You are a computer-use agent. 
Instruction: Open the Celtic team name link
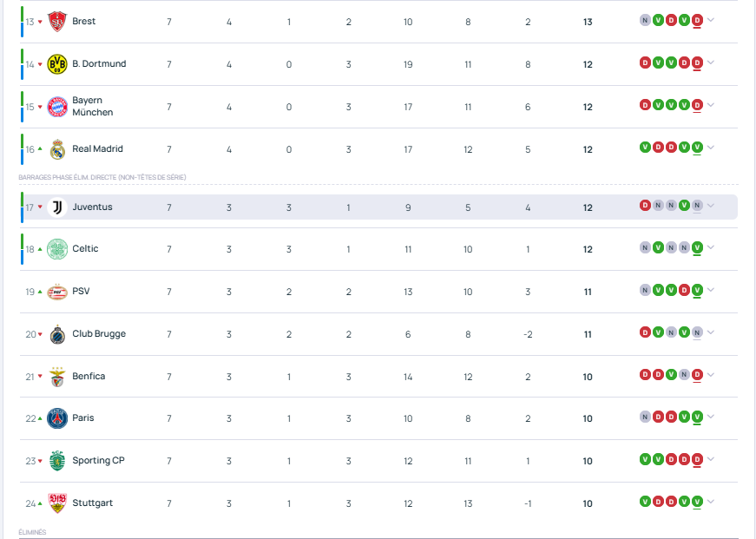point(85,249)
